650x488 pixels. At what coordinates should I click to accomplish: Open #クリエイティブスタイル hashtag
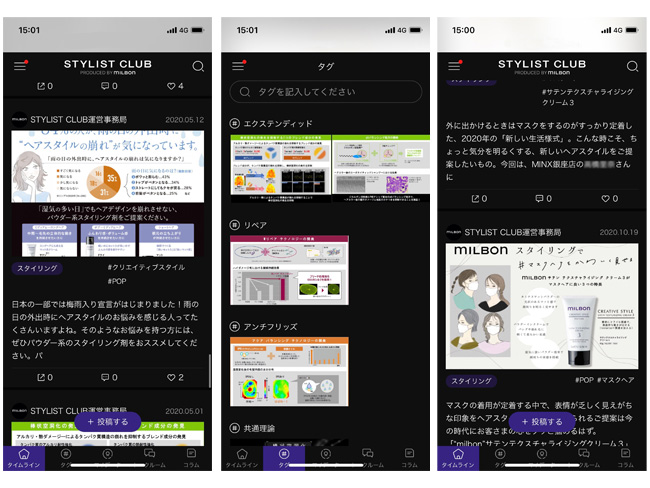click(x=146, y=267)
